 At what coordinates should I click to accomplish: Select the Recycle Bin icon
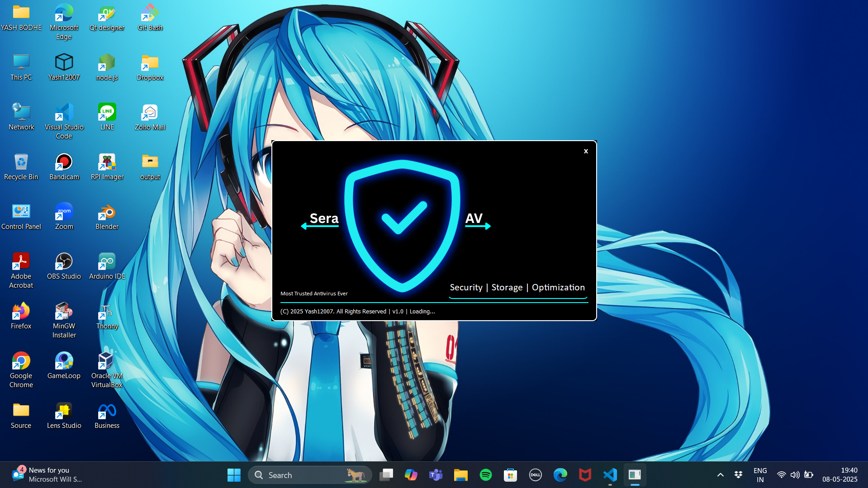[21, 167]
